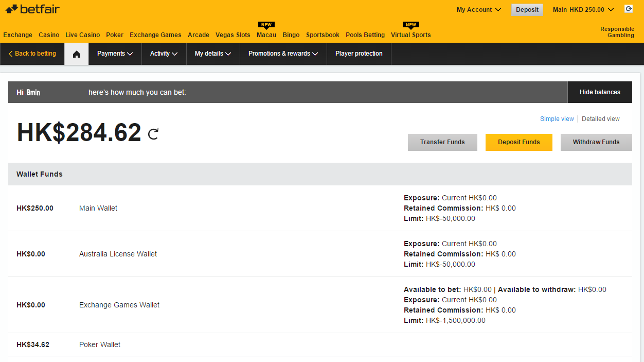
Task: Click the HK$284.62 total balance
Action: (x=79, y=133)
